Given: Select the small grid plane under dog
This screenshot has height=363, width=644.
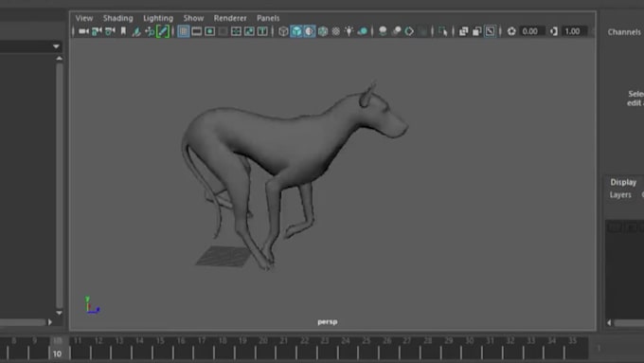Looking at the screenshot, I should pos(224,256).
